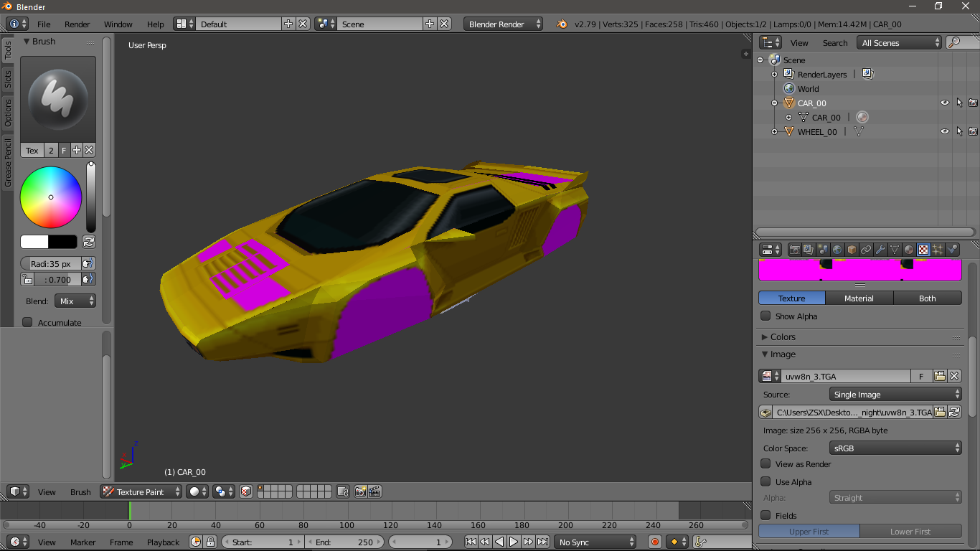
Task: Expand the Colors panel
Action: pos(783,336)
